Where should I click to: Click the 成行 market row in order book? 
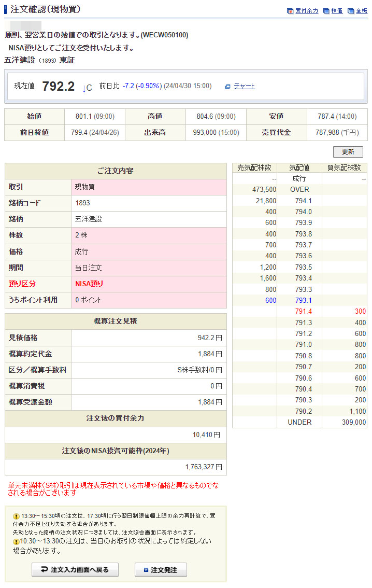299,178
